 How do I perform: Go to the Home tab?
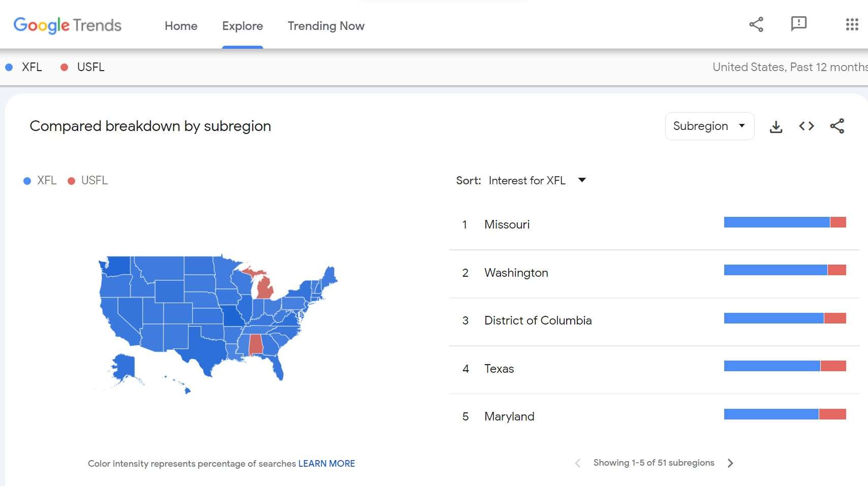point(181,26)
